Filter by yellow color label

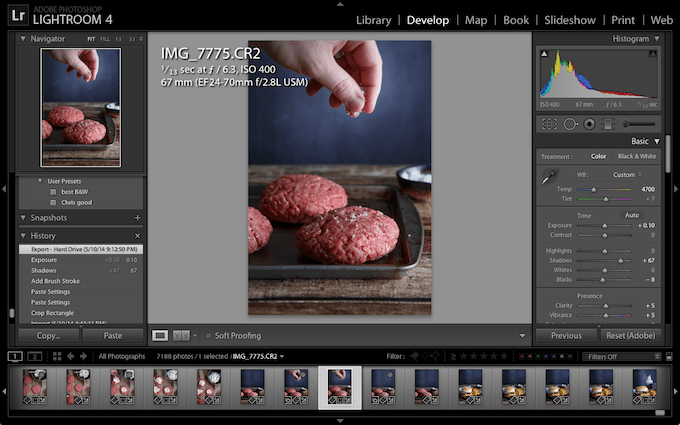tap(530, 356)
